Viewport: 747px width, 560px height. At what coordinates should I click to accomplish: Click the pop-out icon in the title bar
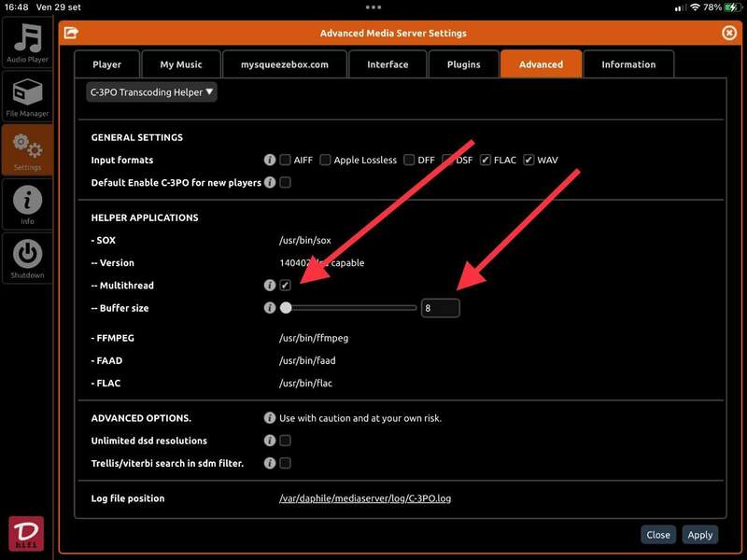[x=71, y=34]
